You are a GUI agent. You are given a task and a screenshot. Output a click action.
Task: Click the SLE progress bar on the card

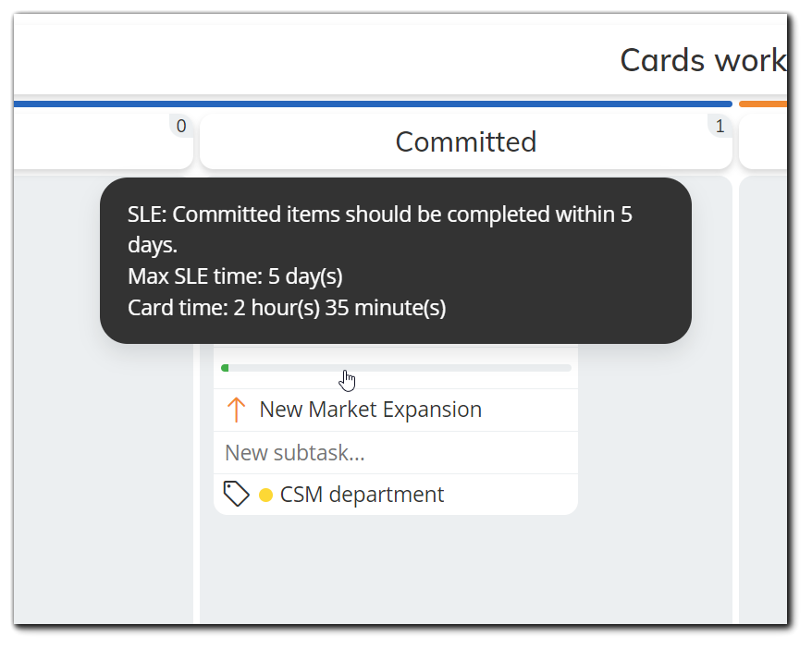pos(396,367)
